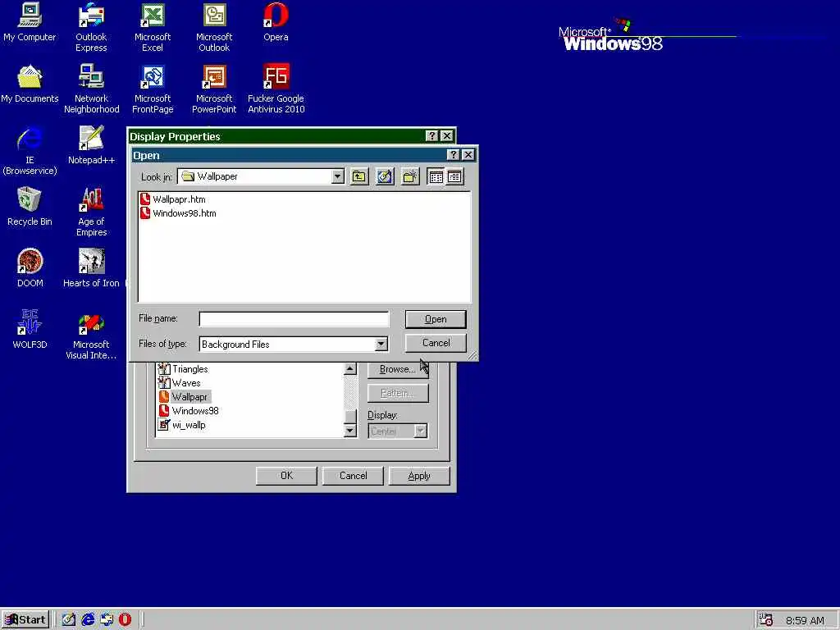Screen dimensions: 840x630
Task: Select Windows98 wallpaper in list
Action: (x=189, y=411)
